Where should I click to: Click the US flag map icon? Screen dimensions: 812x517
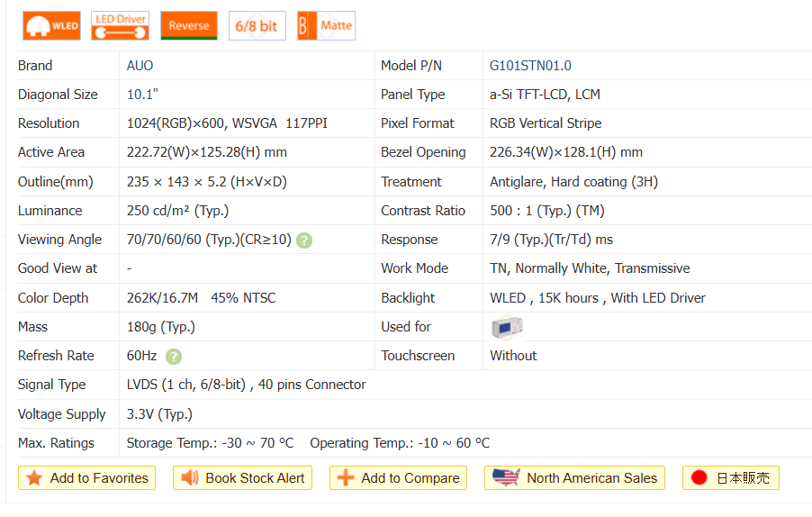[506, 478]
